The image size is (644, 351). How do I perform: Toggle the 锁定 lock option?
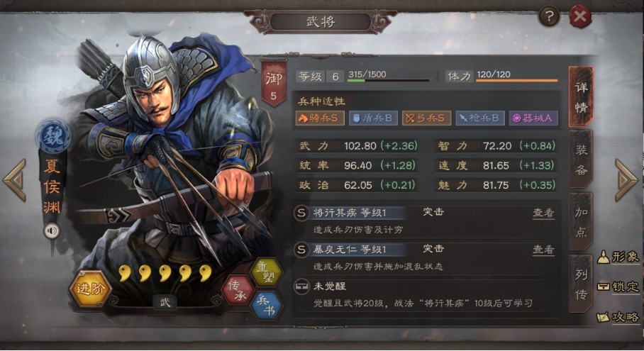coord(618,286)
